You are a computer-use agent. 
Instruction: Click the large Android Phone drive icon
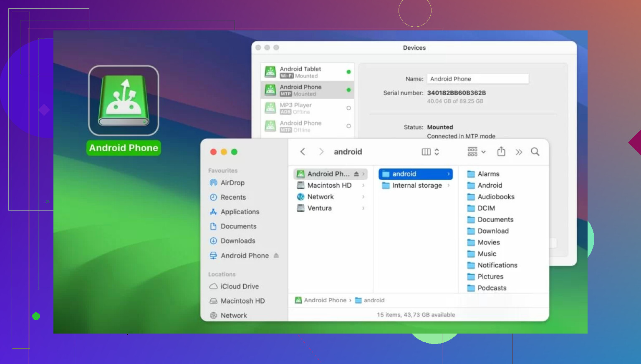point(124,100)
